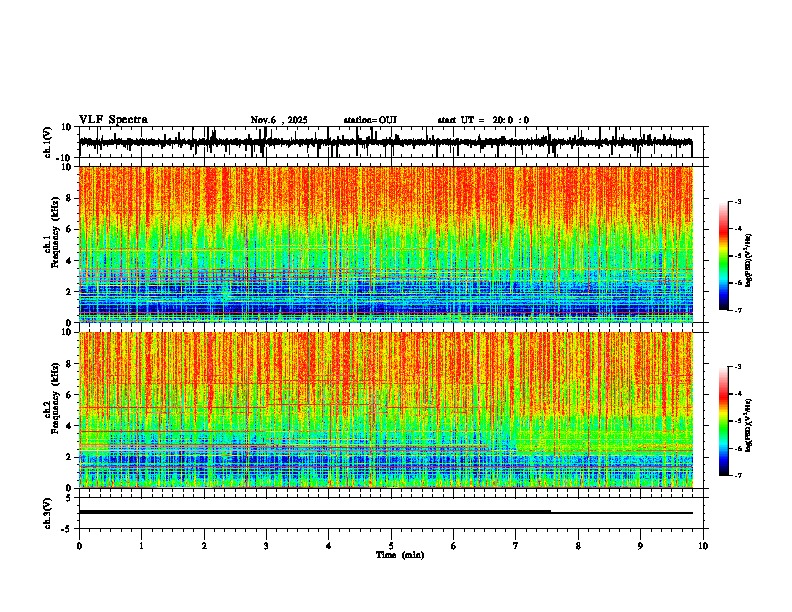Click the 'start UT = 20:0 :0' label
This screenshot has height=612, width=792.
click(483, 120)
